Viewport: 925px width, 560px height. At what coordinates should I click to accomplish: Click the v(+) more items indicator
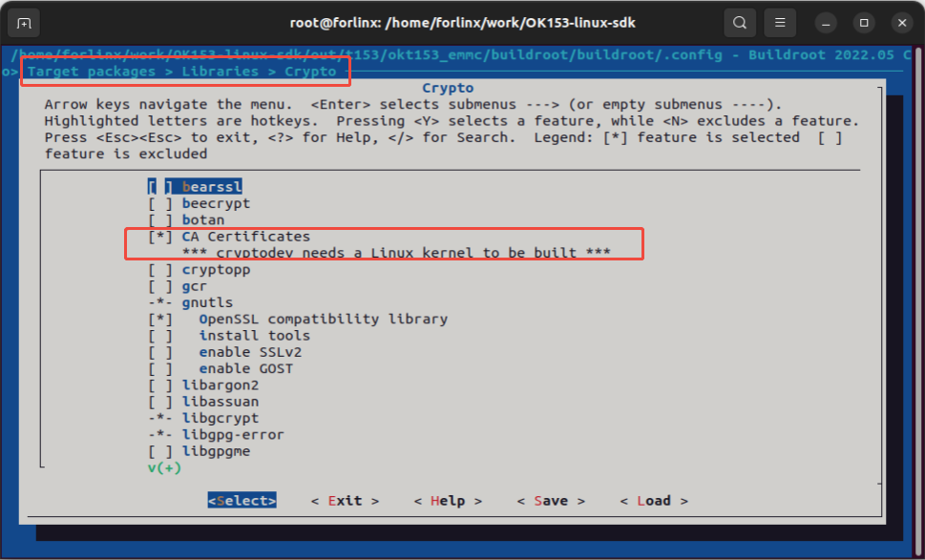click(164, 467)
